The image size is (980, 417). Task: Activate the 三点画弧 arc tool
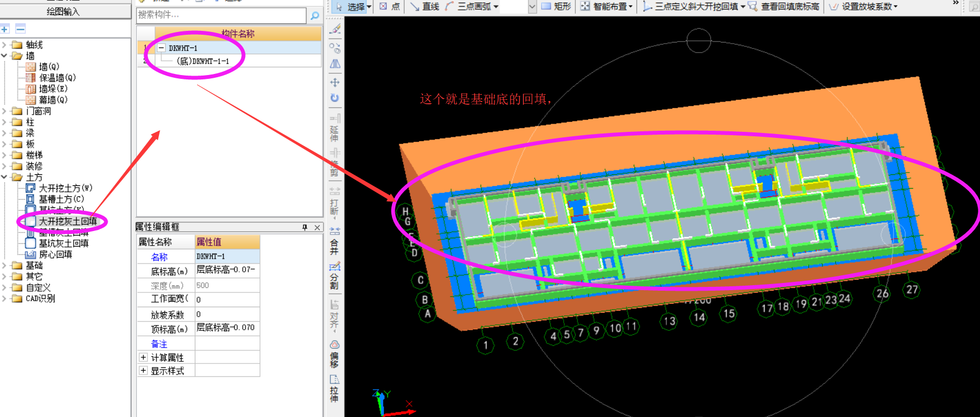(468, 7)
